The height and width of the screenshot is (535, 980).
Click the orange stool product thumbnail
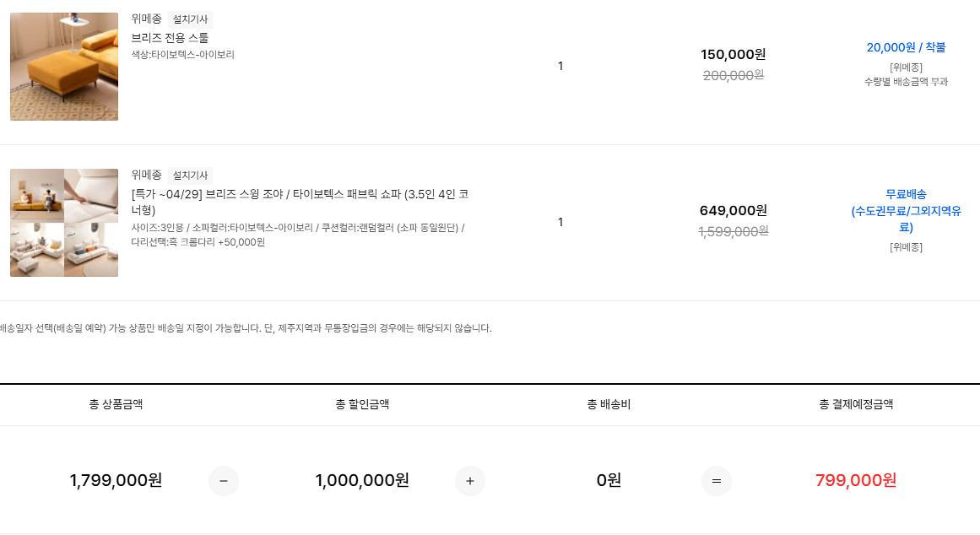pos(64,66)
